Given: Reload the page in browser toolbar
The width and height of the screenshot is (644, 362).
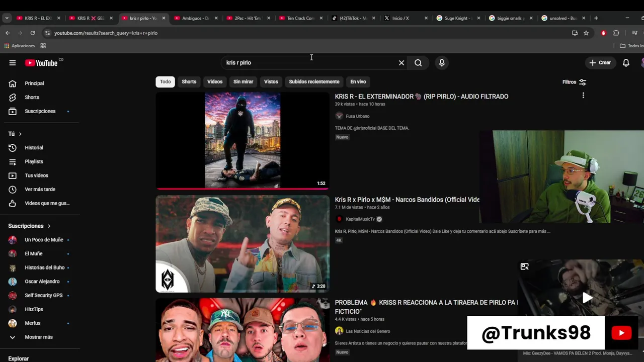Looking at the screenshot, I should pyautogui.click(x=33, y=33).
